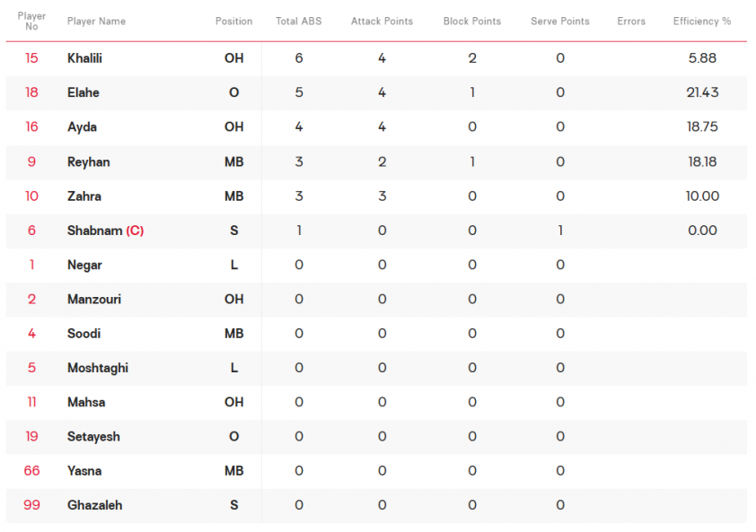Click Khalili's efficiency value 5.88
756x532 pixels.
[x=702, y=58]
